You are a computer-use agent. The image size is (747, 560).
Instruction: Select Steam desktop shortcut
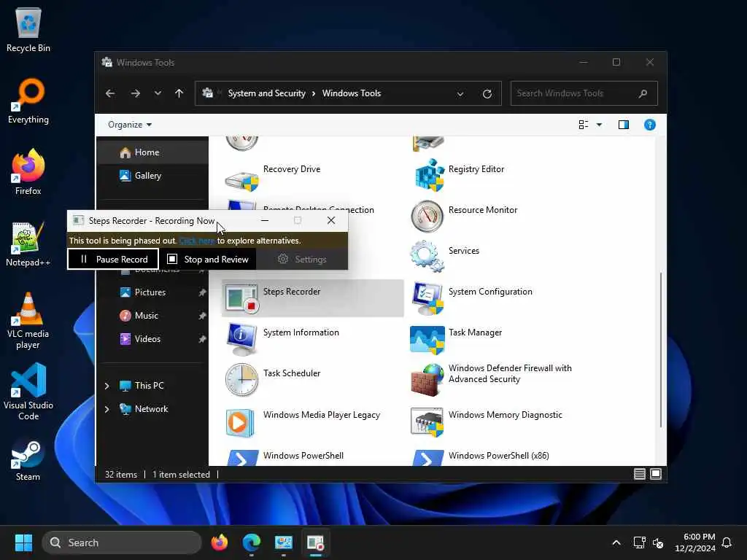click(x=28, y=461)
